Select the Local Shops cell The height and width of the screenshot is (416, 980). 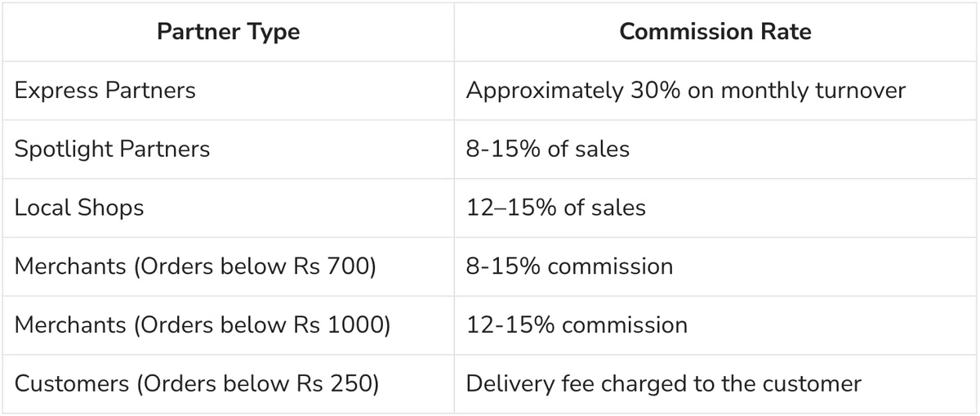(228, 208)
